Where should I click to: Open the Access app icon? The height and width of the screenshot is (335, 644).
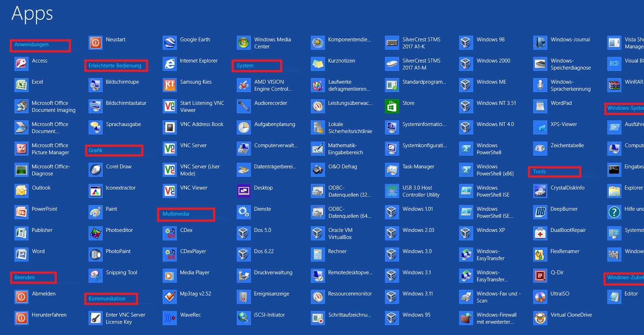click(21, 64)
